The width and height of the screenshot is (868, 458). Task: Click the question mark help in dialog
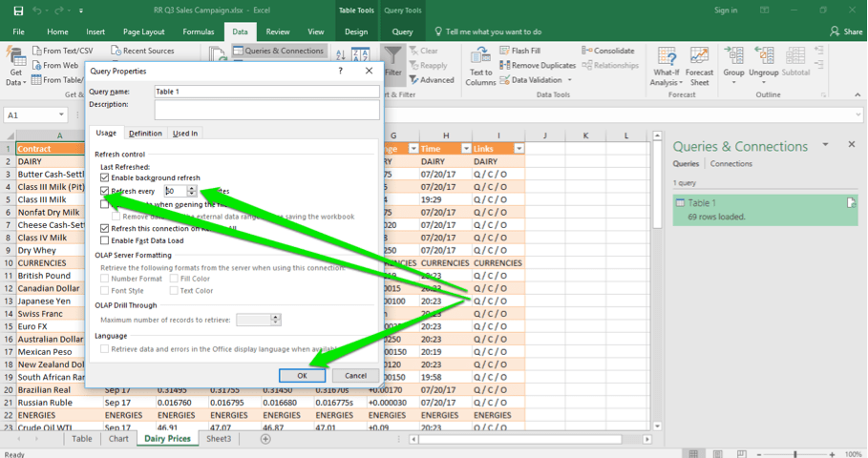(x=341, y=71)
